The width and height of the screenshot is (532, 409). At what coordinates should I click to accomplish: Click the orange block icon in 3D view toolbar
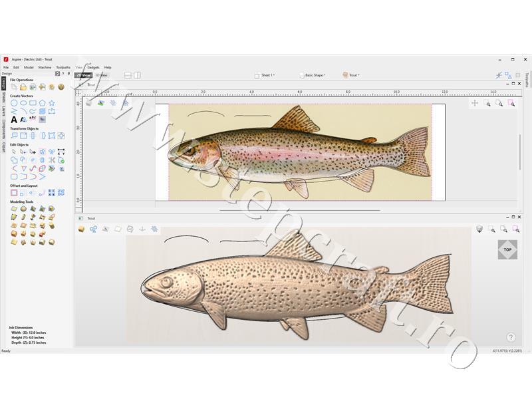(81, 229)
